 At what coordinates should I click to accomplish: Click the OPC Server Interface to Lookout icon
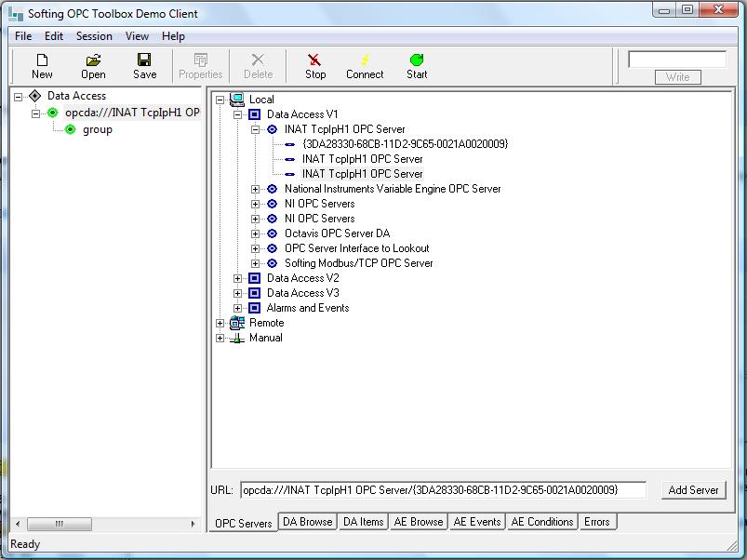272,248
